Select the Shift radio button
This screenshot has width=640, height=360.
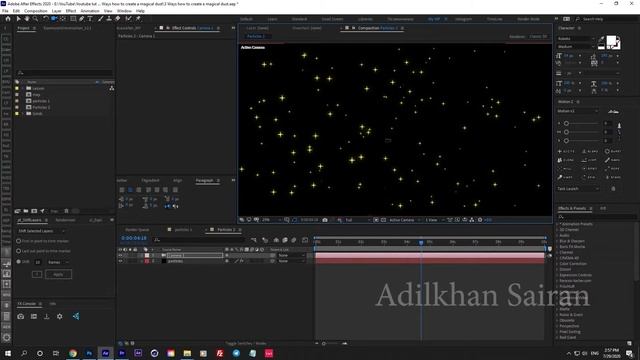coord(18,262)
